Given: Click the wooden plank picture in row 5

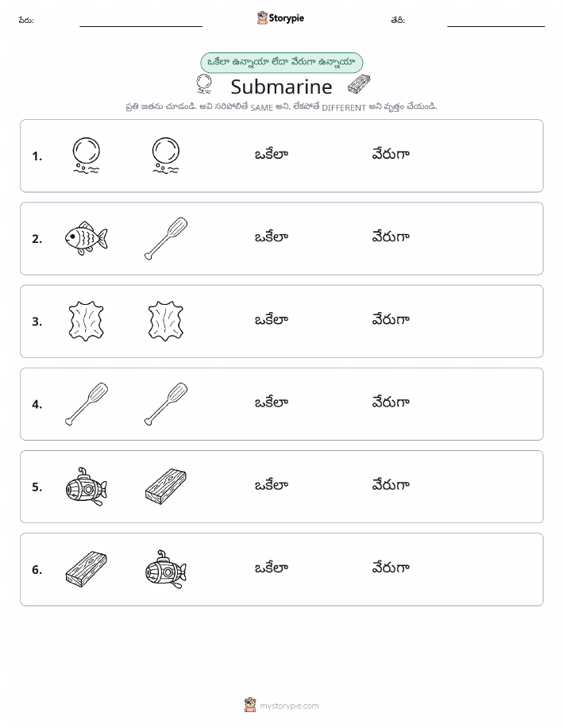Looking at the screenshot, I should pyautogui.click(x=166, y=487).
